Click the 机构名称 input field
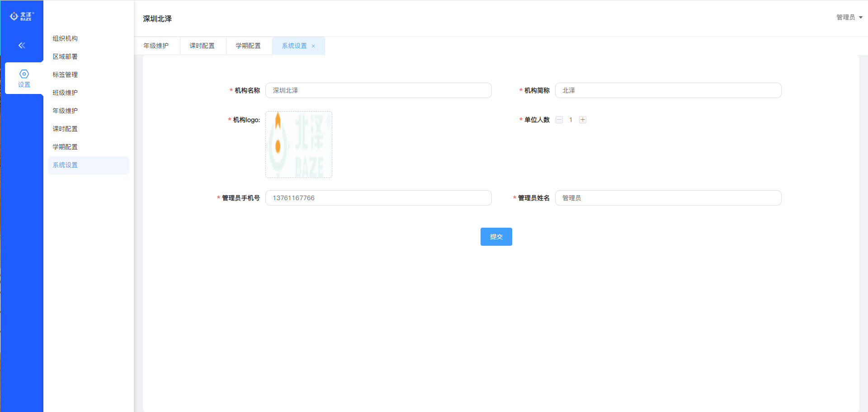This screenshot has width=868, height=412. [378, 90]
